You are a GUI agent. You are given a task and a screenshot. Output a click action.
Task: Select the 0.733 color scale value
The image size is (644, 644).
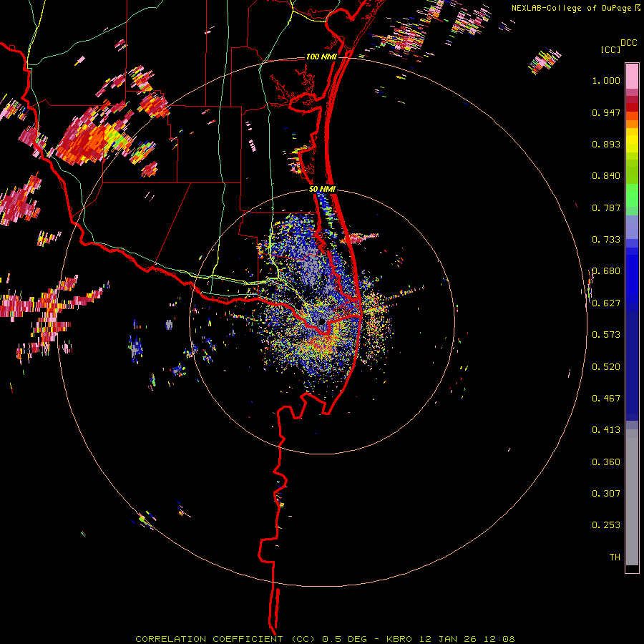click(x=606, y=240)
